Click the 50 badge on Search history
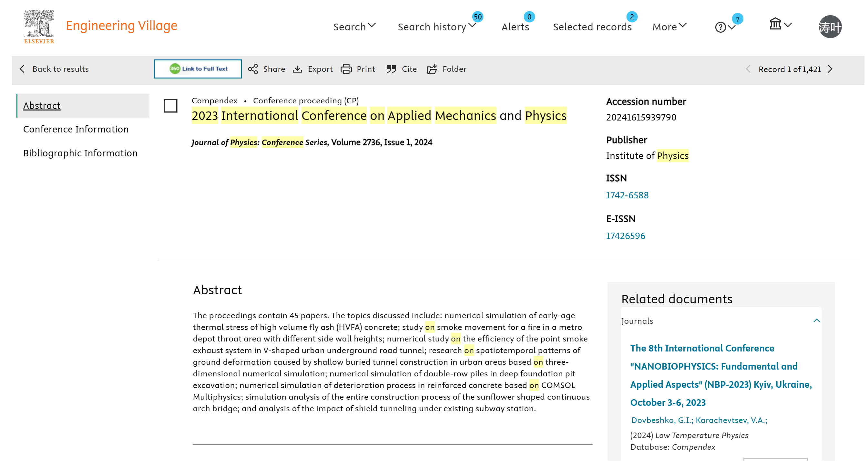Image resolution: width=868 pixels, height=461 pixels. coord(477,16)
